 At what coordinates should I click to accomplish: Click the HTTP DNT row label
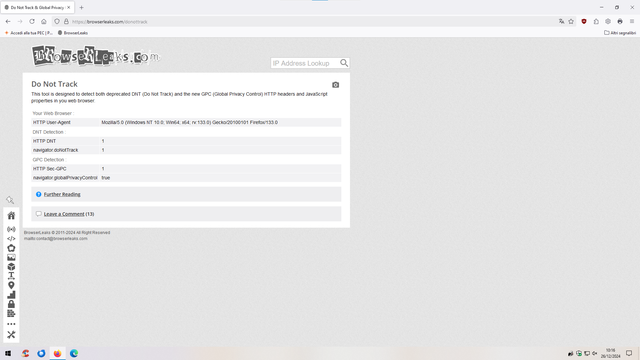pos(44,141)
